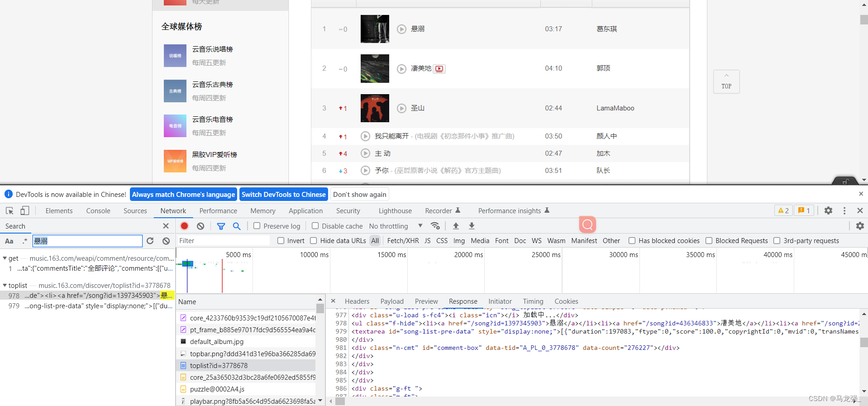Viewport: 868px width, 406px height.
Task: Stop recording network log with red button
Action: tap(184, 226)
